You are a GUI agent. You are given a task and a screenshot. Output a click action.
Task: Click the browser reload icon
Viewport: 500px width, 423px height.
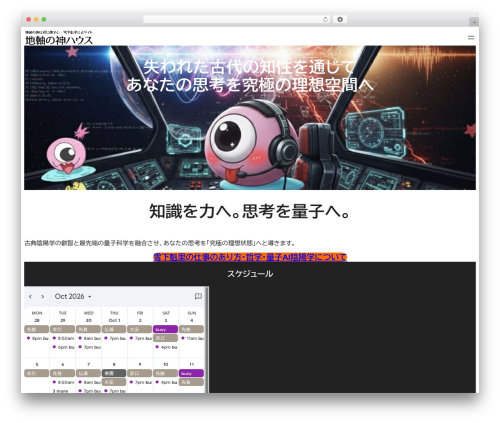[325, 20]
